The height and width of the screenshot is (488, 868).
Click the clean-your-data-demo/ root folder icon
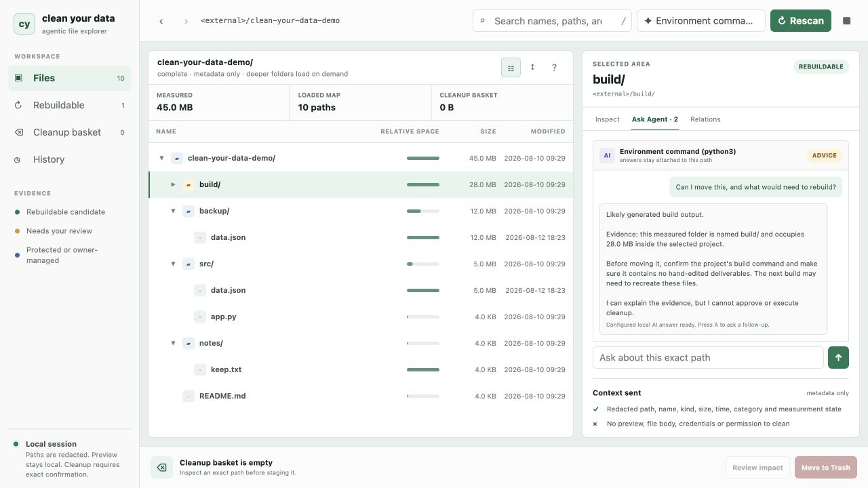coord(177,158)
